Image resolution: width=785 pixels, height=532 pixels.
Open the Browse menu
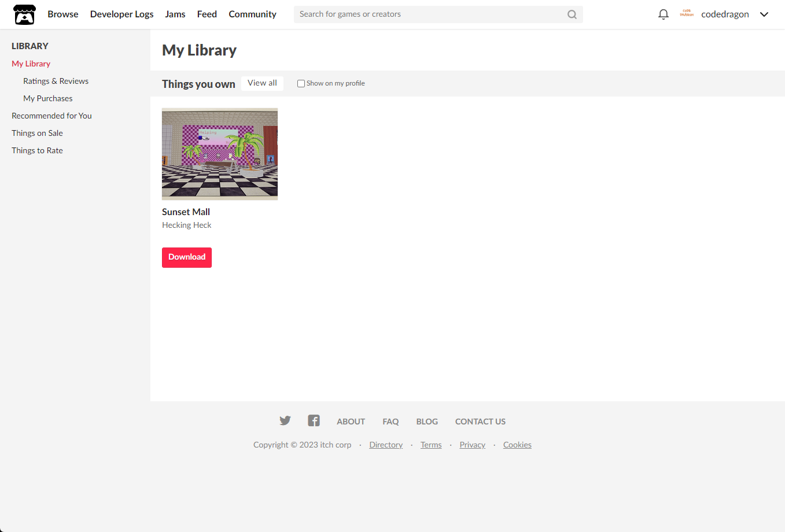click(63, 14)
